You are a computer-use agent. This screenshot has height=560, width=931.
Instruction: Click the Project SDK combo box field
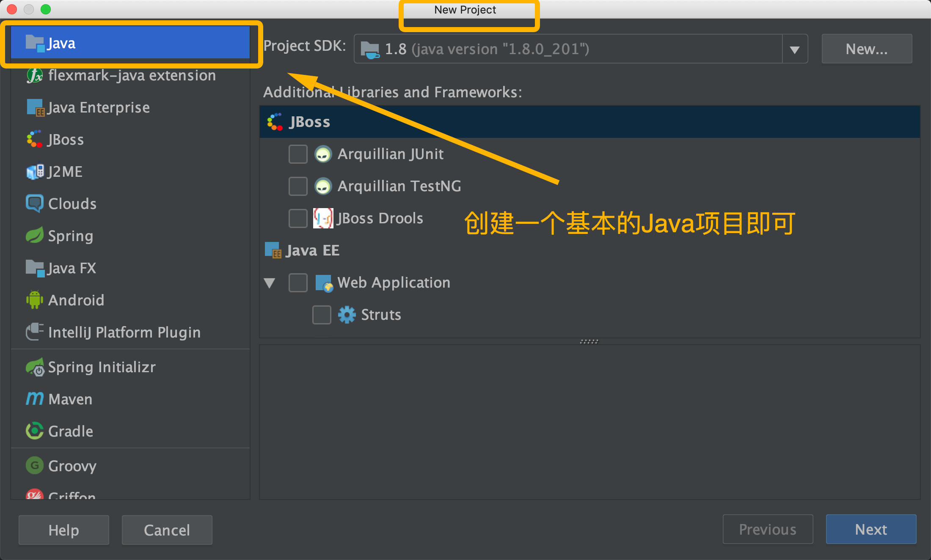(x=567, y=49)
